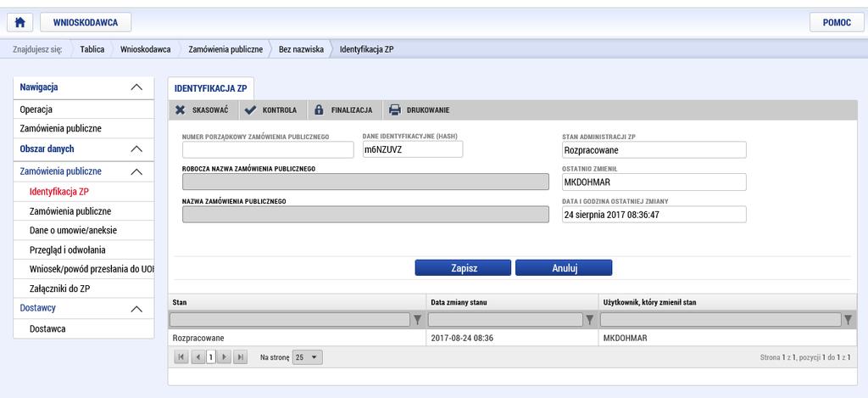Open the POMOC help button
Image resolution: width=868 pixels, height=398 pixels.
point(837,22)
